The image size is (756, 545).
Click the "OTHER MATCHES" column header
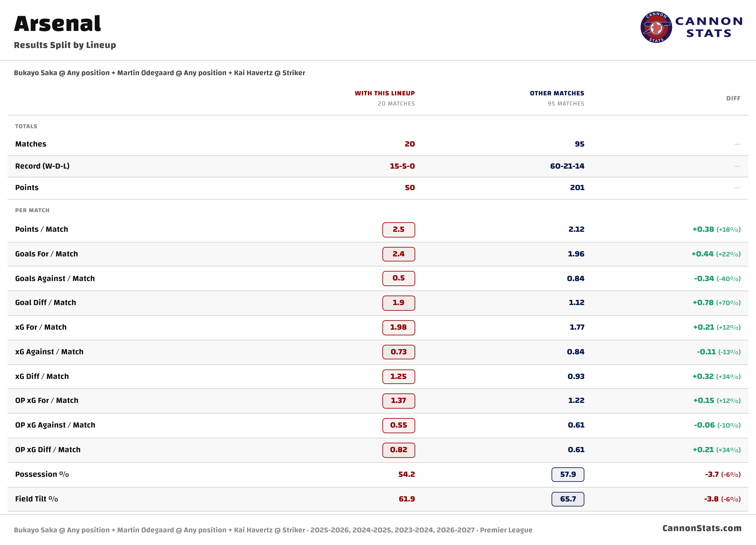(x=557, y=93)
